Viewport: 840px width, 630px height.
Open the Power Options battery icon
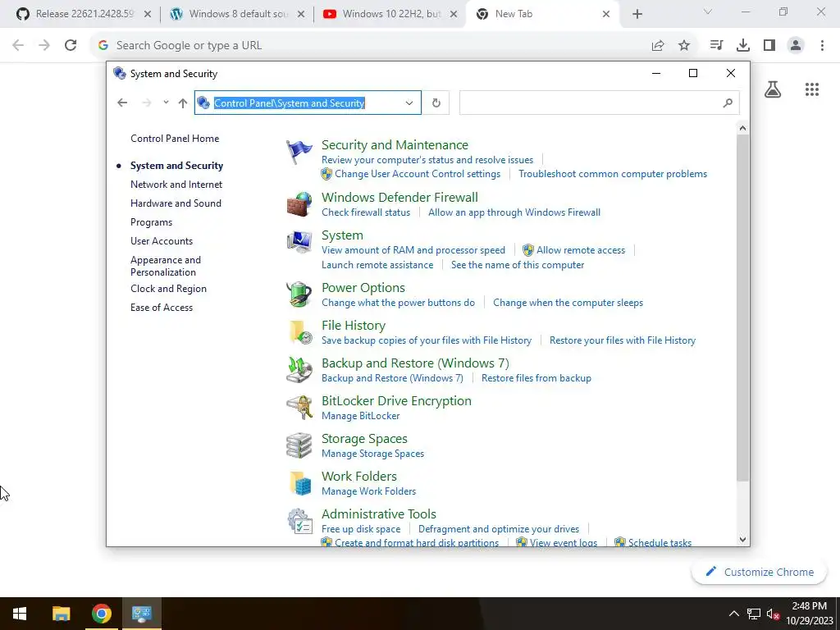coord(299,294)
